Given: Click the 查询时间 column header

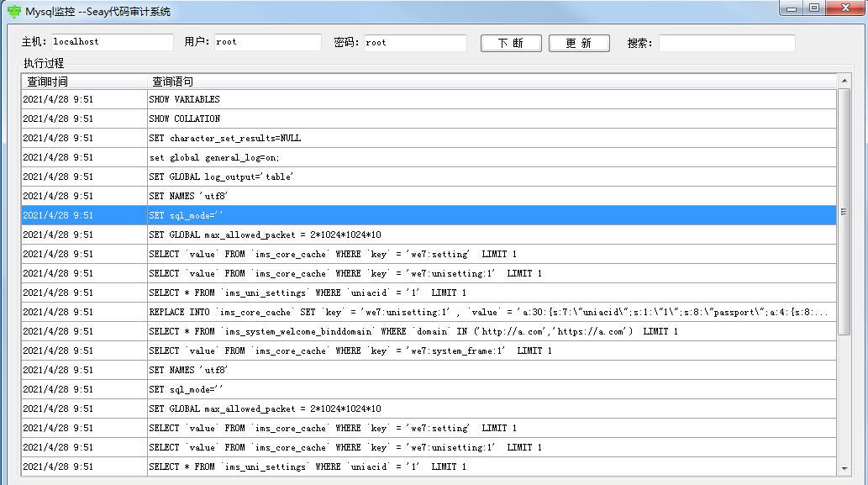Looking at the screenshot, I should coord(84,82).
